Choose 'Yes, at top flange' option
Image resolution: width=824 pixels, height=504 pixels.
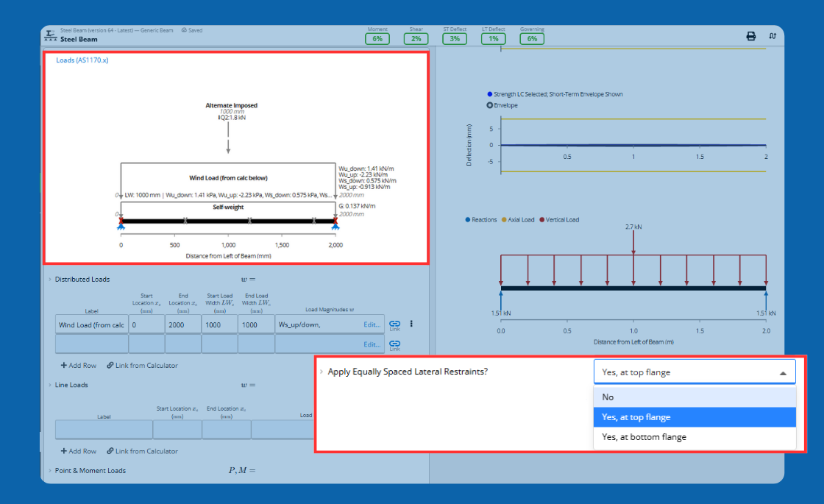[x=695, y=417]
